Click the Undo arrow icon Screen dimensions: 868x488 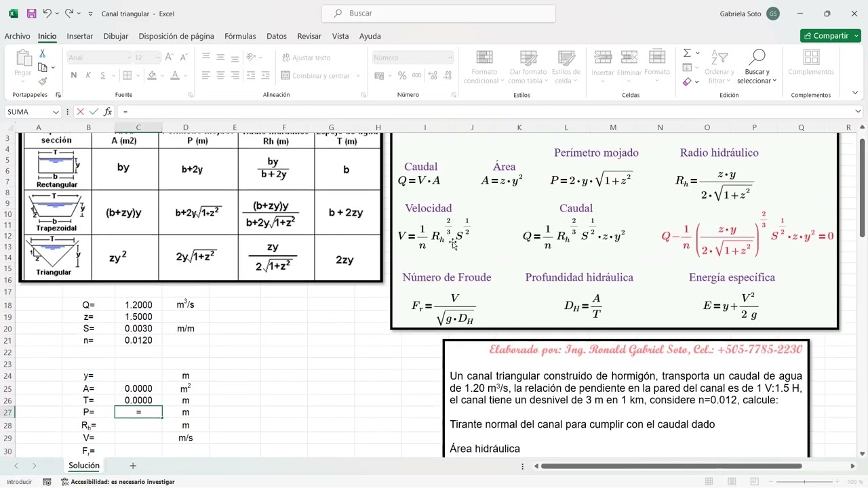[47, 14]
